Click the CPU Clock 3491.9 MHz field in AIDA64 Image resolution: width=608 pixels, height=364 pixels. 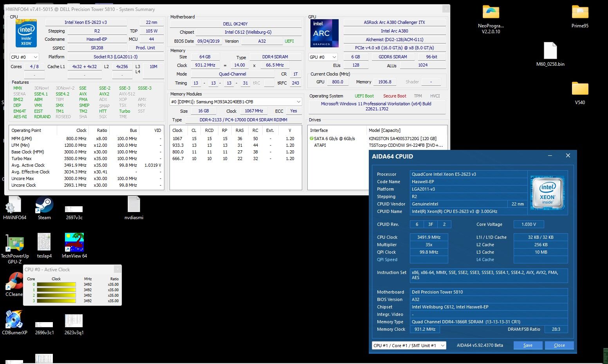click(429, 237)
